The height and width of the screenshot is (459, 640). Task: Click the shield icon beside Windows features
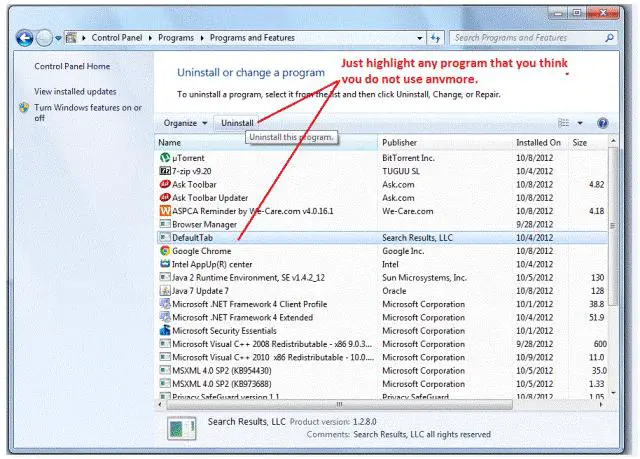point(24,108)
